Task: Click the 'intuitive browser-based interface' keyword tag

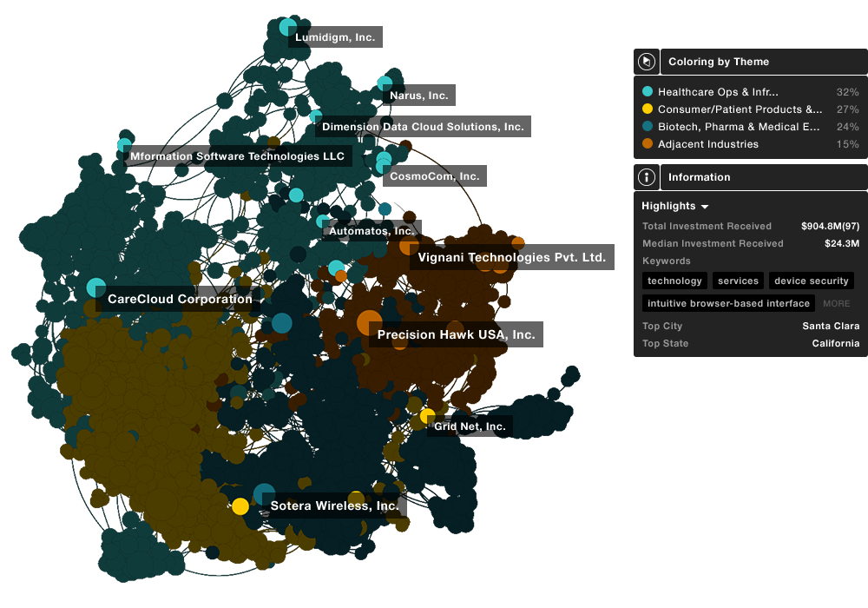Action: tap(728, 303)
